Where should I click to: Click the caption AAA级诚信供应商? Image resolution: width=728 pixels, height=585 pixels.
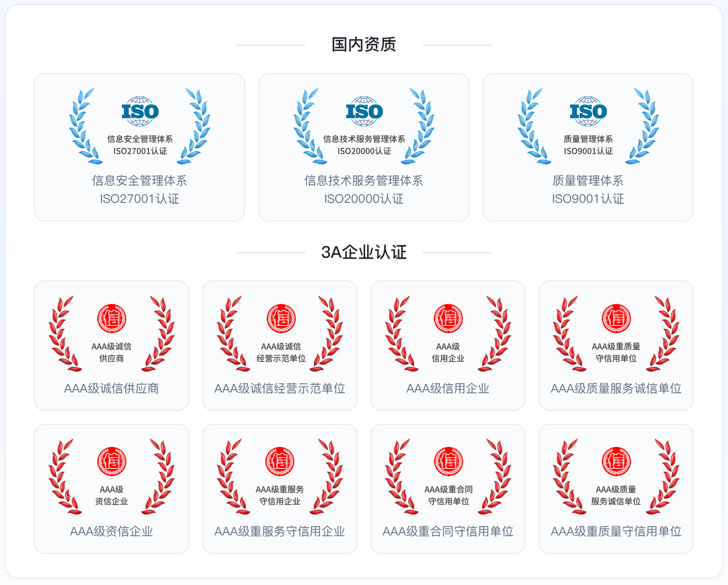[x=112, y=388]
